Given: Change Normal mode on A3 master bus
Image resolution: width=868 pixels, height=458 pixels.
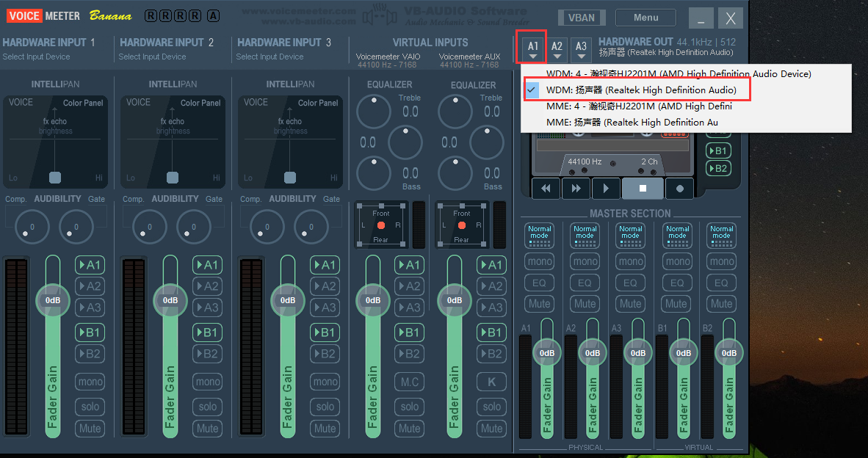Looking at the screenshot, I should click(631, 236).
